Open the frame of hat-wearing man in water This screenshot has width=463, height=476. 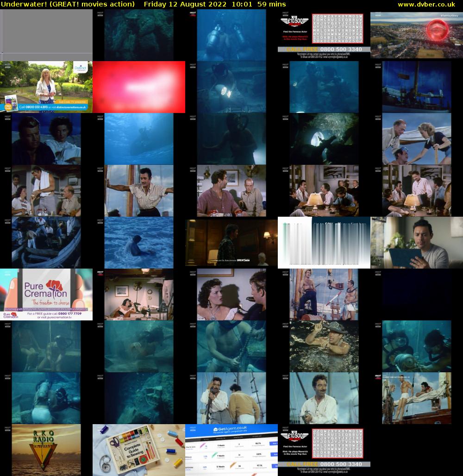click(x=324, y=346)
